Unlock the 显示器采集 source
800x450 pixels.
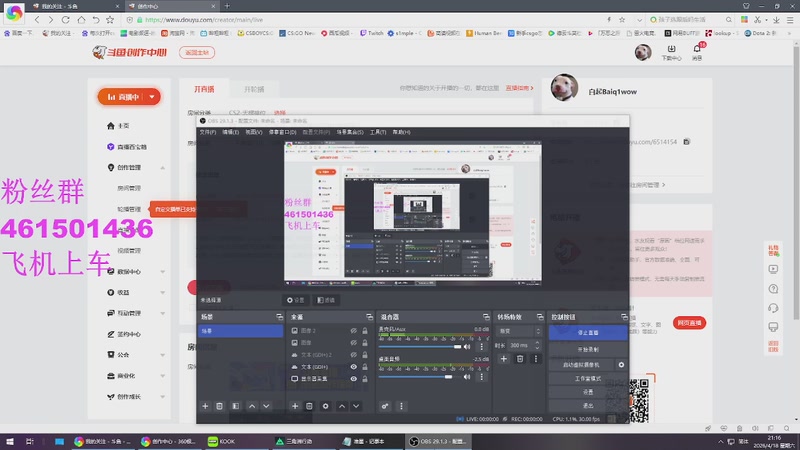(365, 379)
